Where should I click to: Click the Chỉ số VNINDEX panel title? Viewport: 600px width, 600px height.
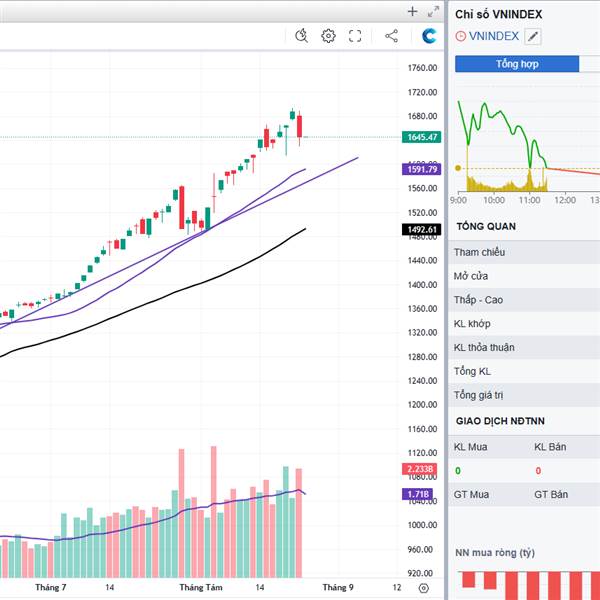tap(499, 15)
